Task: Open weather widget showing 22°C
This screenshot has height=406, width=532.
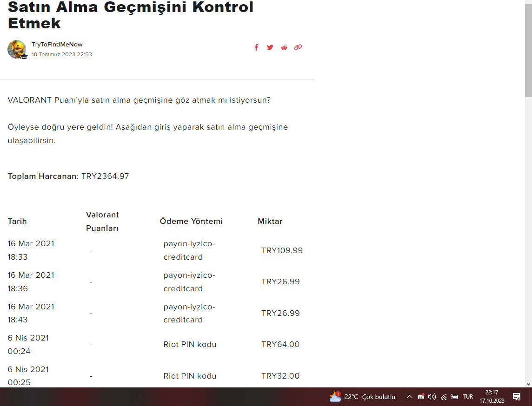Action: [x=362, y=397]
